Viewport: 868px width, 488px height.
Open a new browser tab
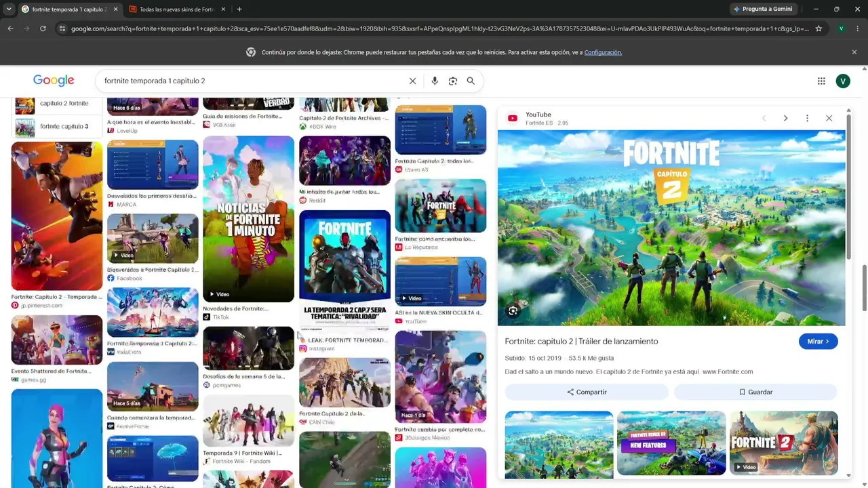tap(239, 9)
